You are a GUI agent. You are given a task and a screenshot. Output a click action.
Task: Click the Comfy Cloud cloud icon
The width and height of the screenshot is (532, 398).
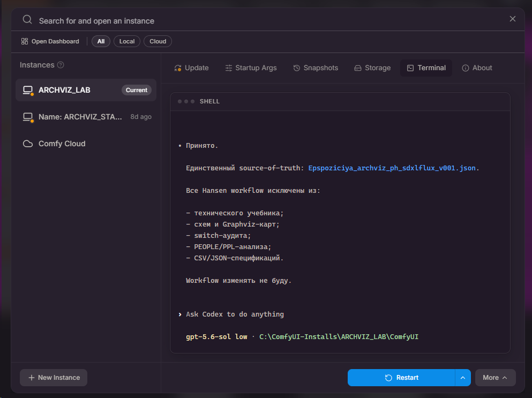click(28, 144)
